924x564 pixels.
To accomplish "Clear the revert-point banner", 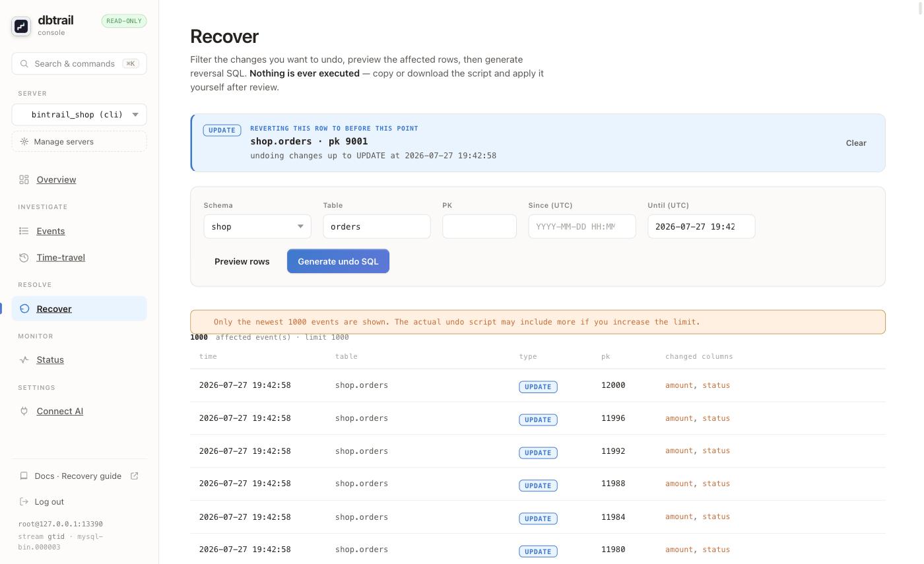I will click(x=856, y=143).
